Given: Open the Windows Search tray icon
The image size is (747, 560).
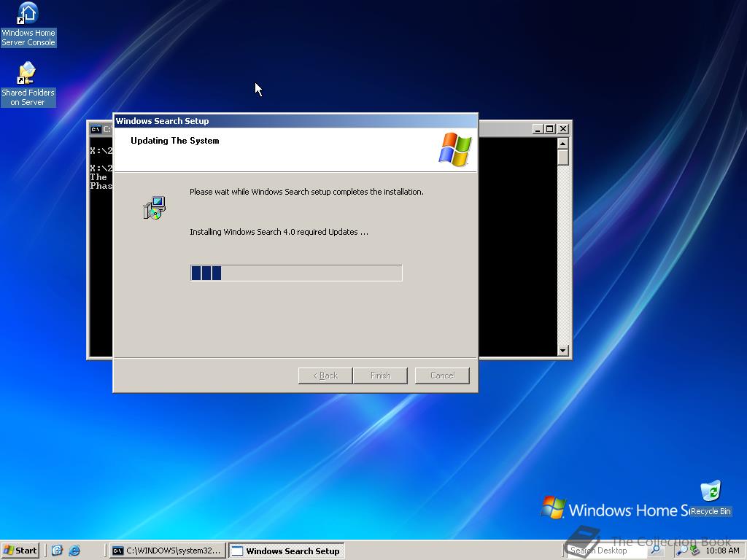Looking at the screenshot, I should (x=682, y=551).
